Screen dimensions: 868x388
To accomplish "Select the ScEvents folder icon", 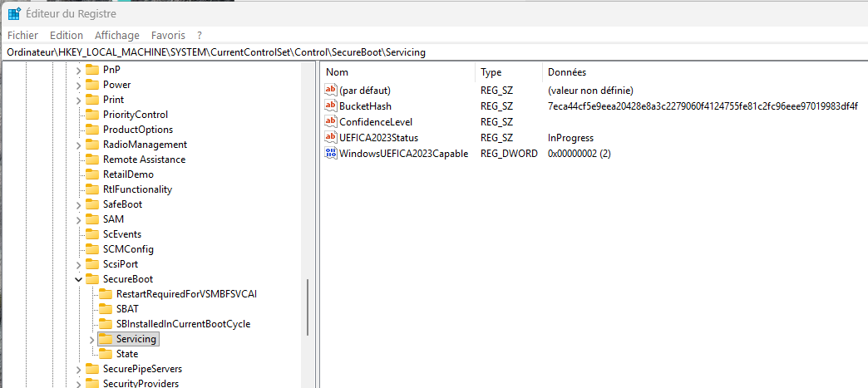I will [92, 234].
